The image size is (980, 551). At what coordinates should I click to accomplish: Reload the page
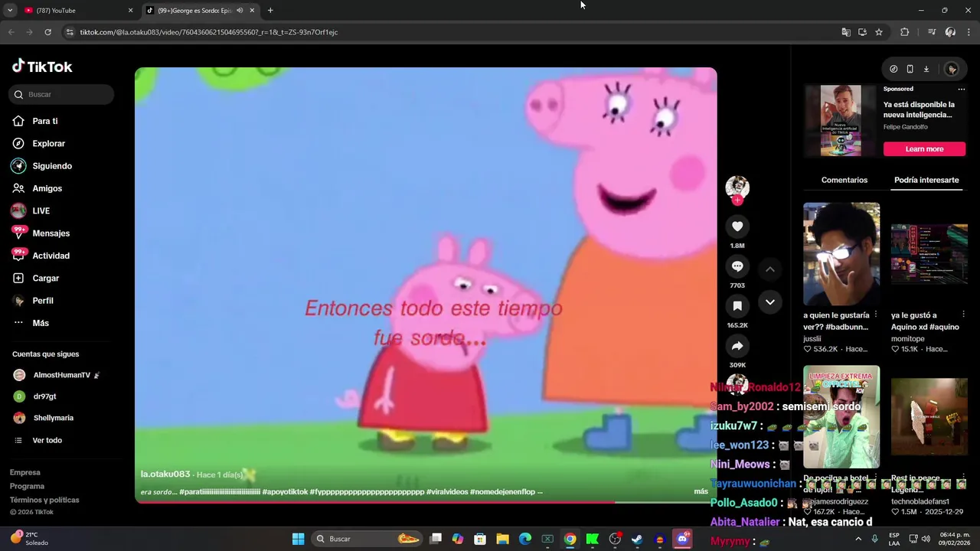[x=47, y=32]
